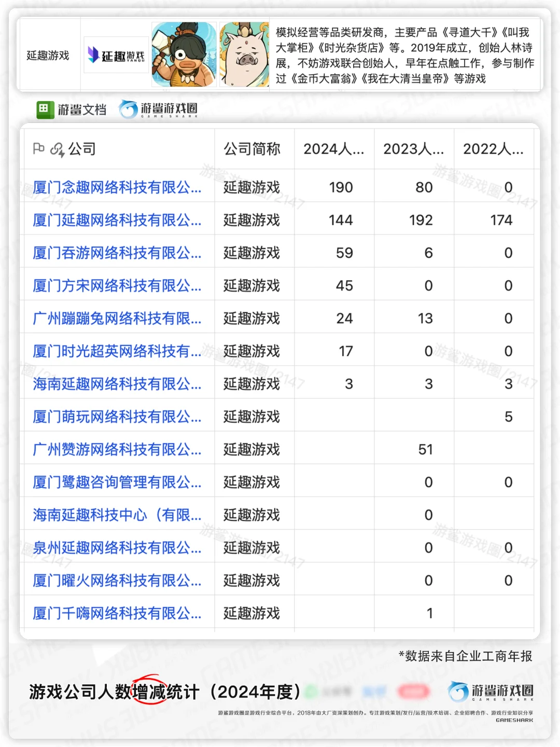
Task: Click the flag icon in 公司 header
Action: 38,149
